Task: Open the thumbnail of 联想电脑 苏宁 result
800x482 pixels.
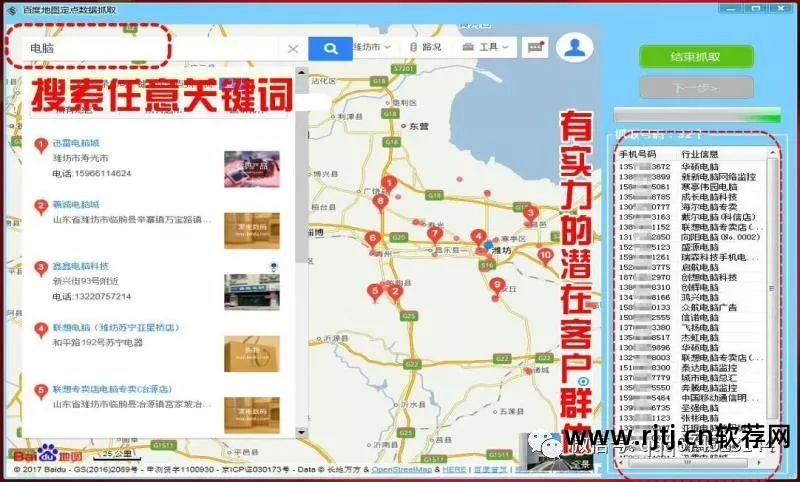Action: click(252, 353)
